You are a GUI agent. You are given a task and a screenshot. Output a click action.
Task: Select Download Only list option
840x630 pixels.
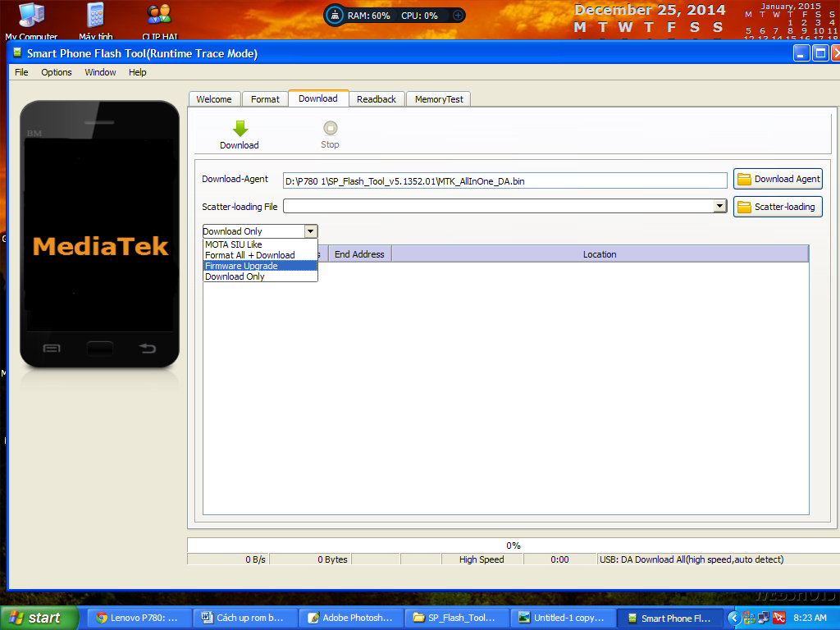[260, 276]
